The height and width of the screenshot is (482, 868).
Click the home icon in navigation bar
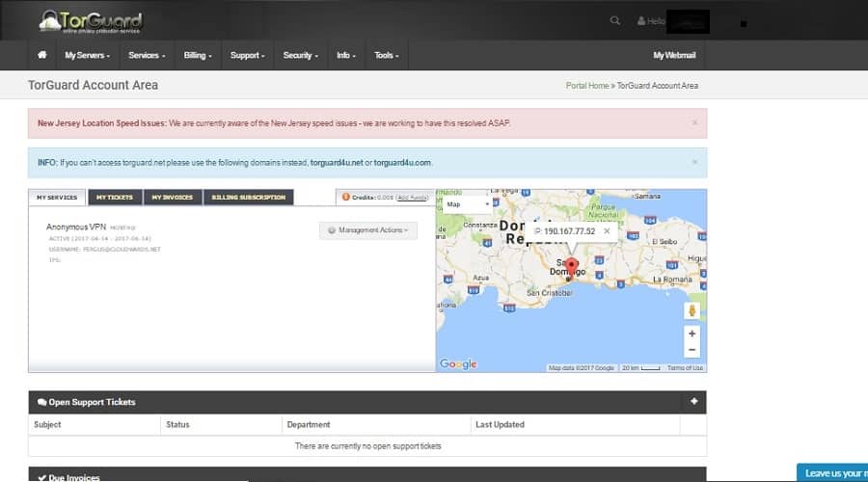coord(42,55)
